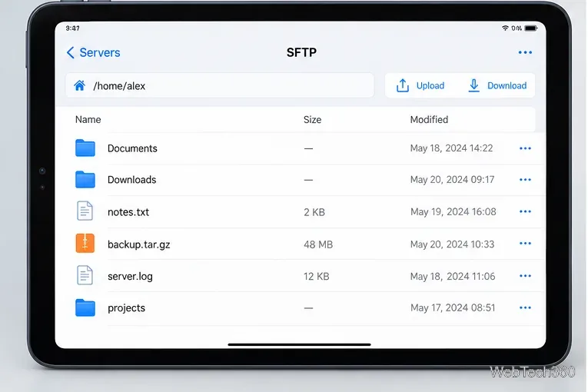Edit the /home/alex path field
Image resolution: width=588 pixels, height=392 pixels.
220,85
